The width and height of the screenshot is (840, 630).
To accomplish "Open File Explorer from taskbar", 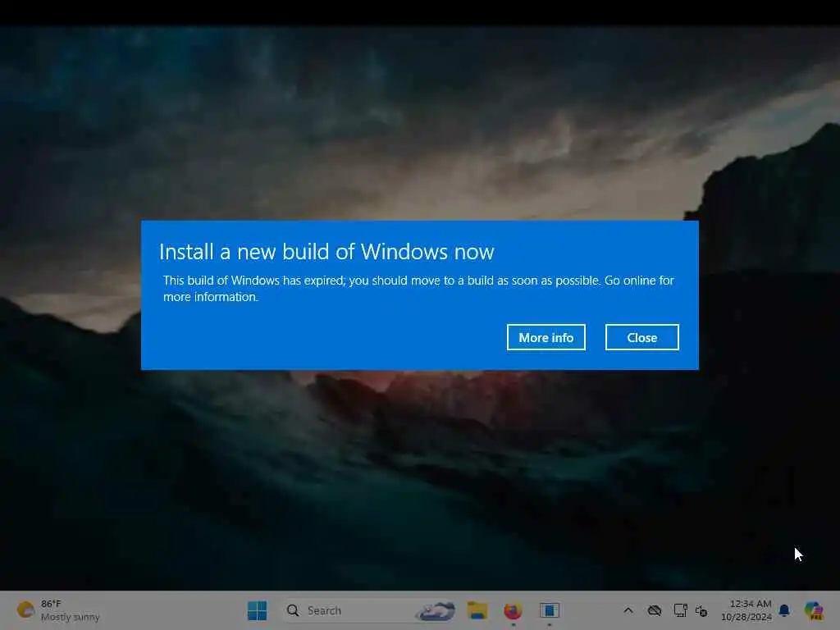I will 477,610.
